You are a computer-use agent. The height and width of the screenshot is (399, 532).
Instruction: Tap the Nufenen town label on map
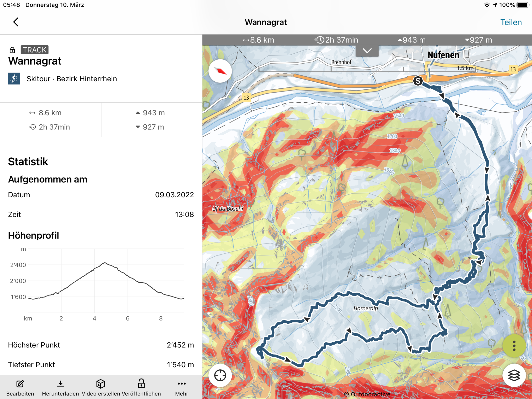(443, 55)
